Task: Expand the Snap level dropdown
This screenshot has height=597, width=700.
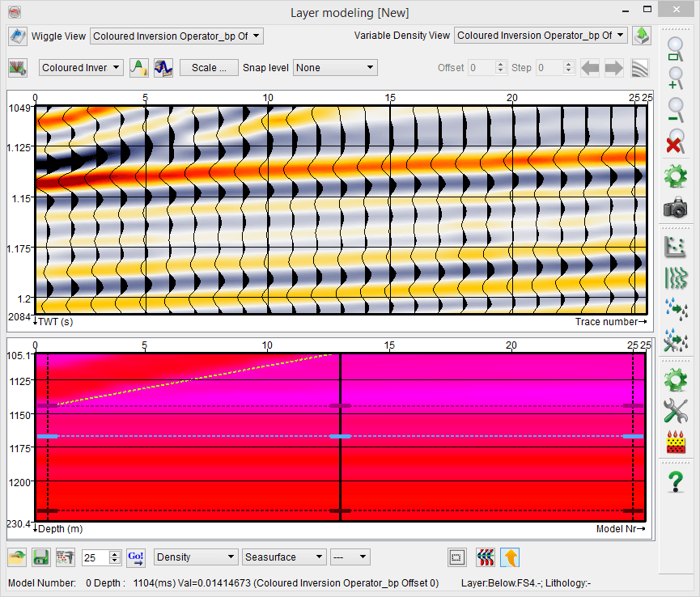Action: [x=335, y=68]
